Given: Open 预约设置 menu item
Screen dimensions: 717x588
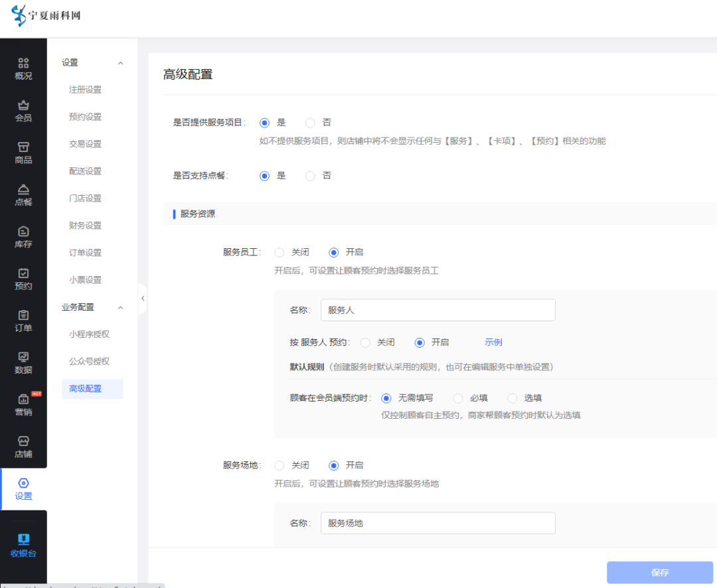Looking at the screenshot, I should [86, 117].
